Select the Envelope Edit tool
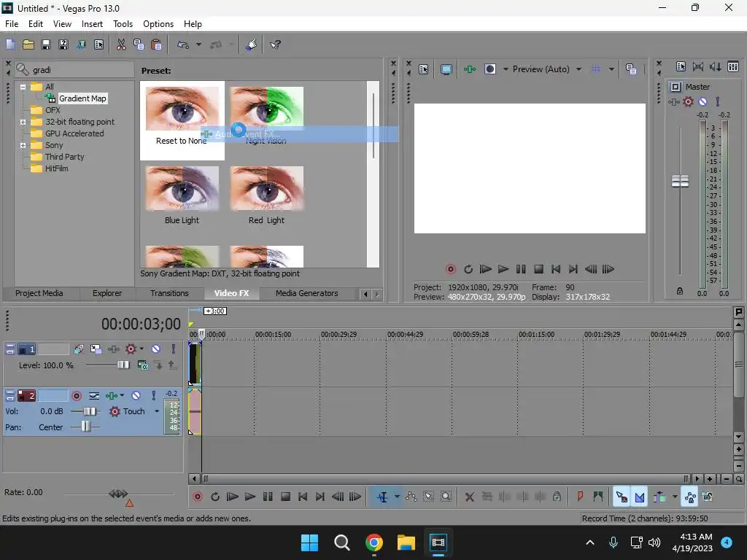 pyautogui.click(x=411, y=497)
